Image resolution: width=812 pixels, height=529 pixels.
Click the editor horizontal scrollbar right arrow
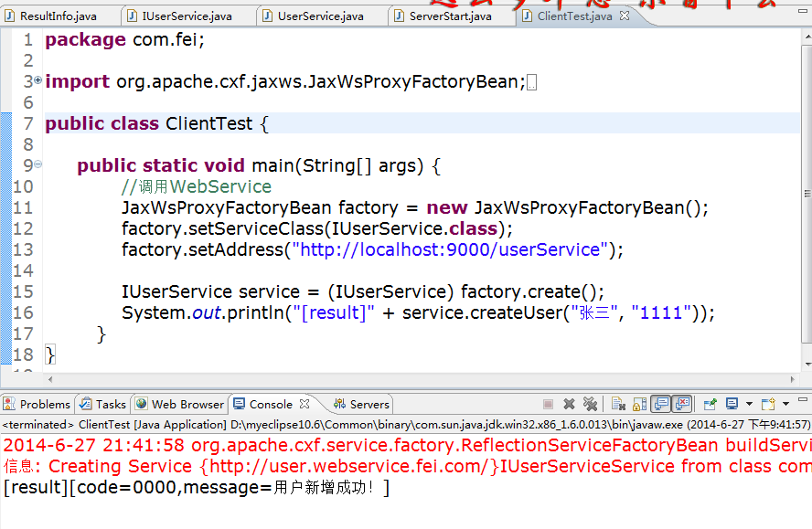tap(792, 379)
